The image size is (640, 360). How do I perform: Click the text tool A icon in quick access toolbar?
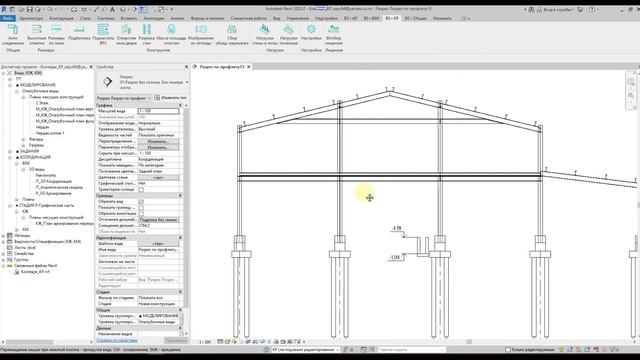pyautogui.click(x=112, y=9)
